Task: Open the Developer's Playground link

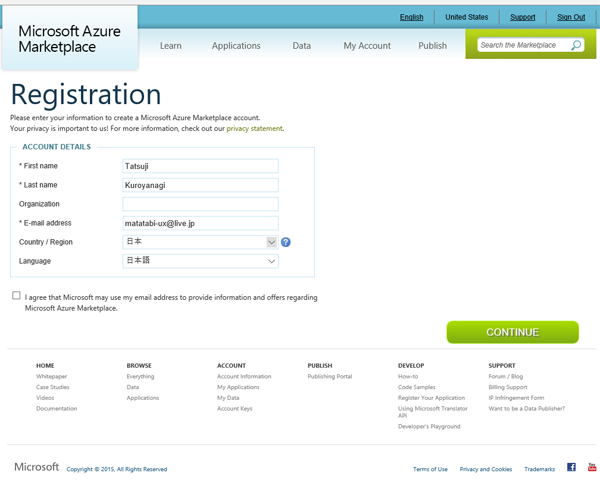Action: 429,427
